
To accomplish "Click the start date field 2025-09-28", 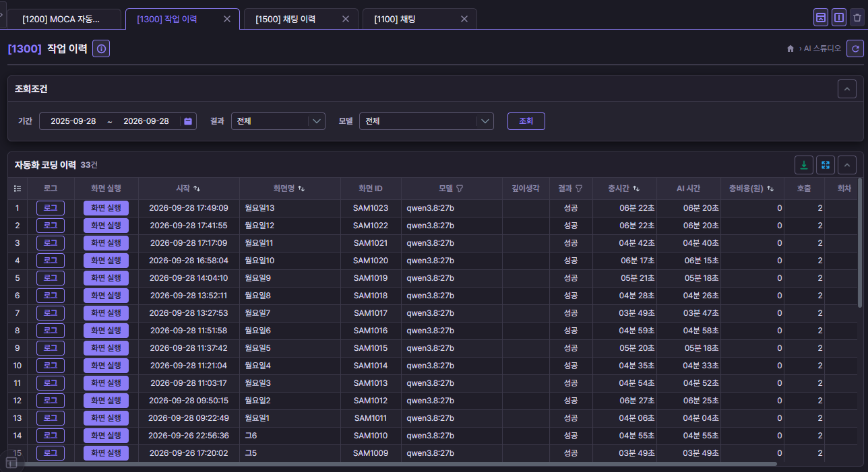I will point(73,121).
